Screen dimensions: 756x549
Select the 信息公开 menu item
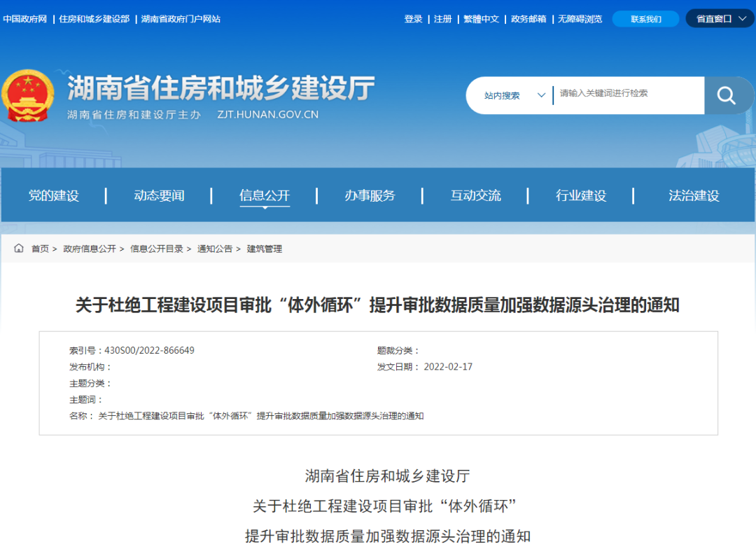tap(265, 195)
